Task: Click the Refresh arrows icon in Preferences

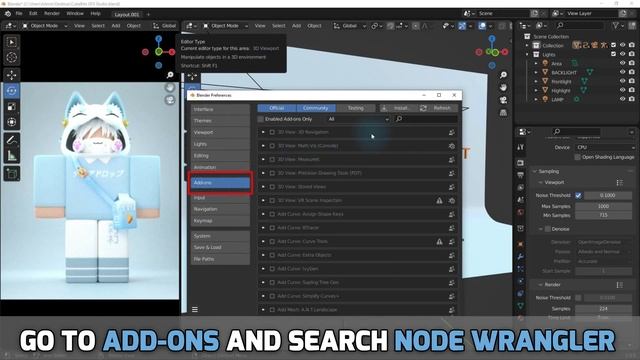Action: point(423,108)
